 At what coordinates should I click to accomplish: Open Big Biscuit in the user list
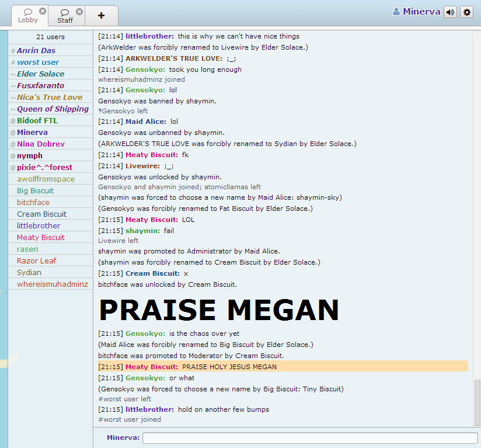pyautogui.click(x=51, y=190)
